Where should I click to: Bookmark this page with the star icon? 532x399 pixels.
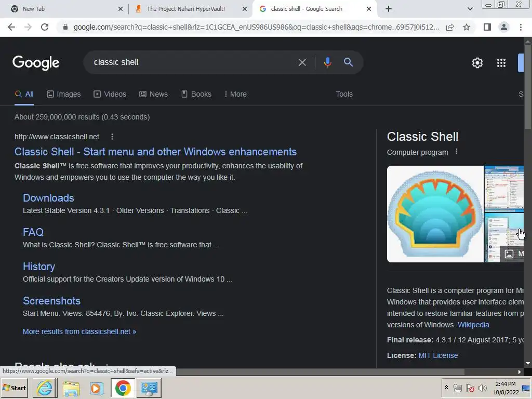(467, 27)
